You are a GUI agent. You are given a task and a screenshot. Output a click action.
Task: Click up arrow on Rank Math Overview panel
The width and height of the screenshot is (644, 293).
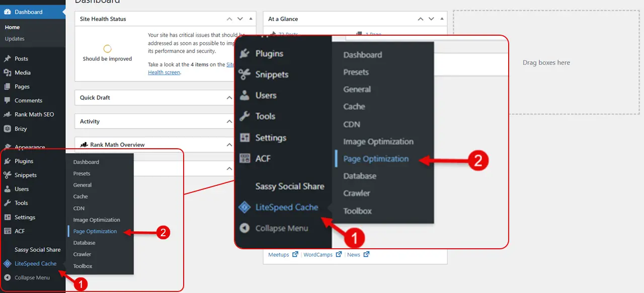(229, 145)
